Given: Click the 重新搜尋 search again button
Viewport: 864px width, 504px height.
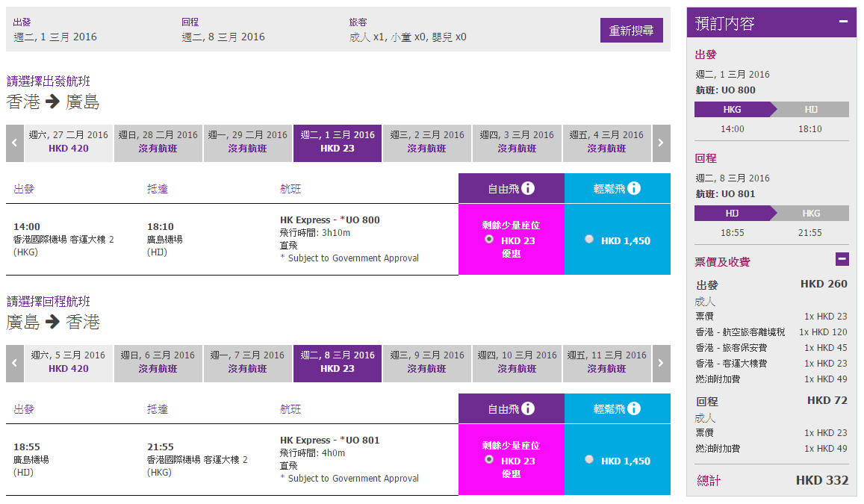Looking at the screenshot, I should [631, 31].
